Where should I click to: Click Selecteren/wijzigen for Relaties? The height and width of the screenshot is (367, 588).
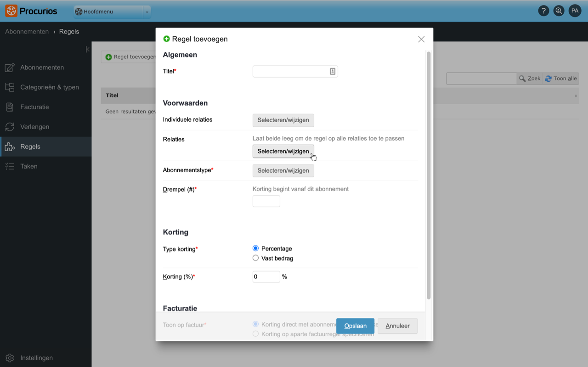[283, 151]
